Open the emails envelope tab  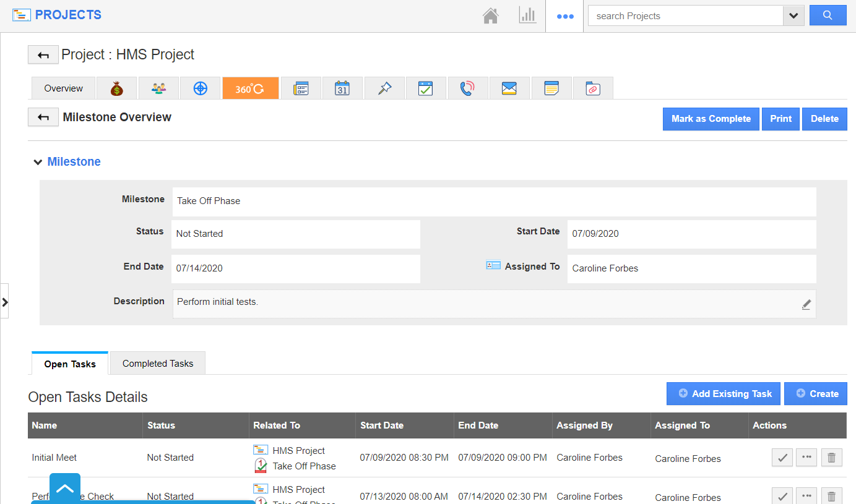[509, 88]
